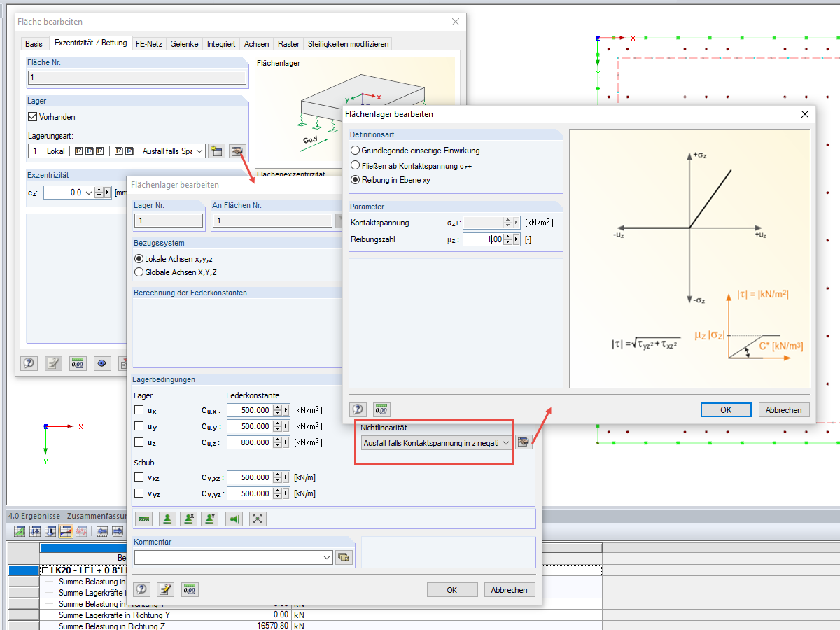Switch to Integriert tab
This screenshot has height=630, width=840.
[x=221, y=43]
